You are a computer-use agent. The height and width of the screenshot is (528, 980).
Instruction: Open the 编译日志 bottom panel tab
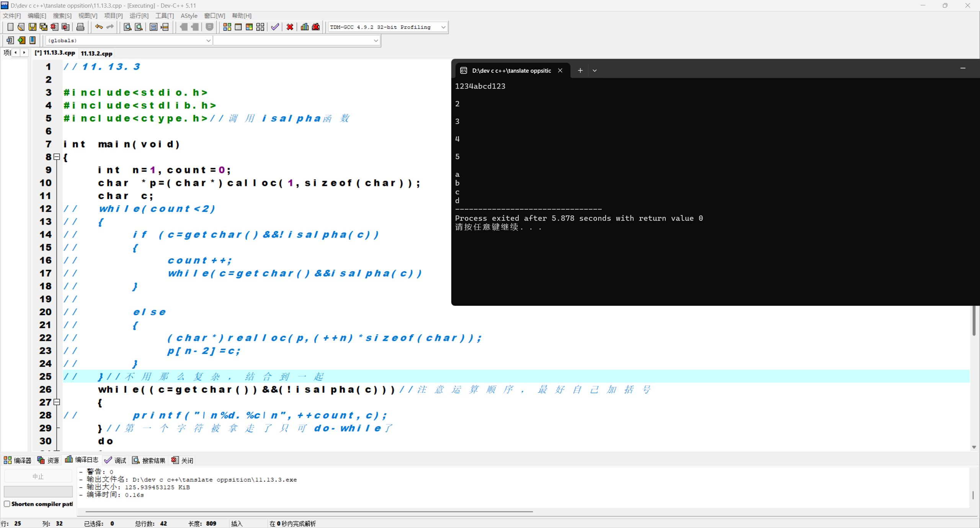pyautogui.click(x=82, y=460)
